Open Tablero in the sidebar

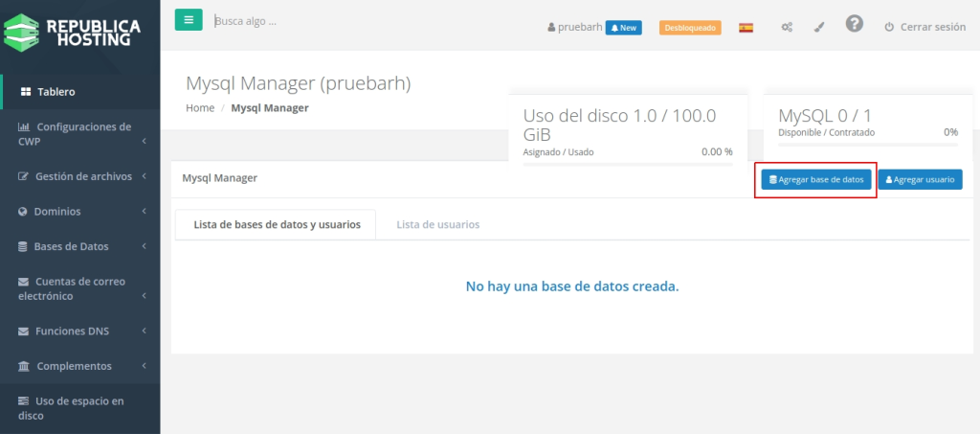[56, 92]
